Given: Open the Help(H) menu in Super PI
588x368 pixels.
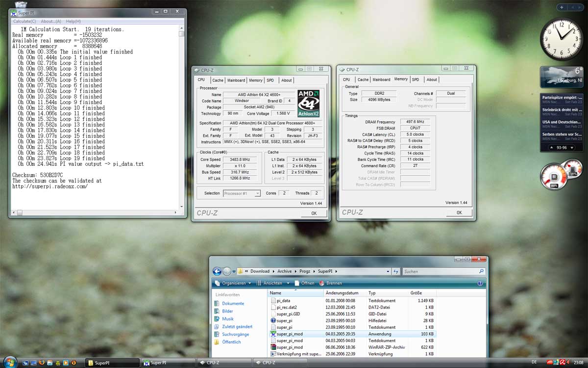Looking at the screenshot, I should [x=73, y=22].
